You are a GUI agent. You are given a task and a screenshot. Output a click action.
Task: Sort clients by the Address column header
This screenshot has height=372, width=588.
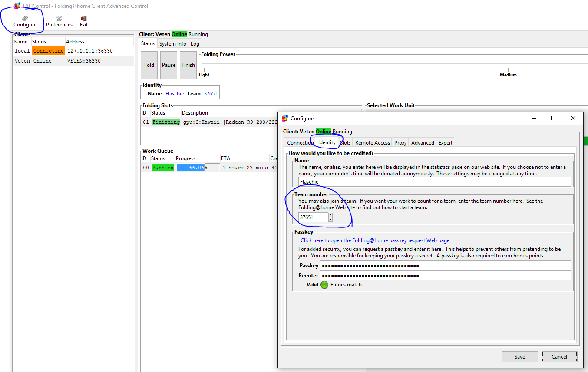pos(75,42)
